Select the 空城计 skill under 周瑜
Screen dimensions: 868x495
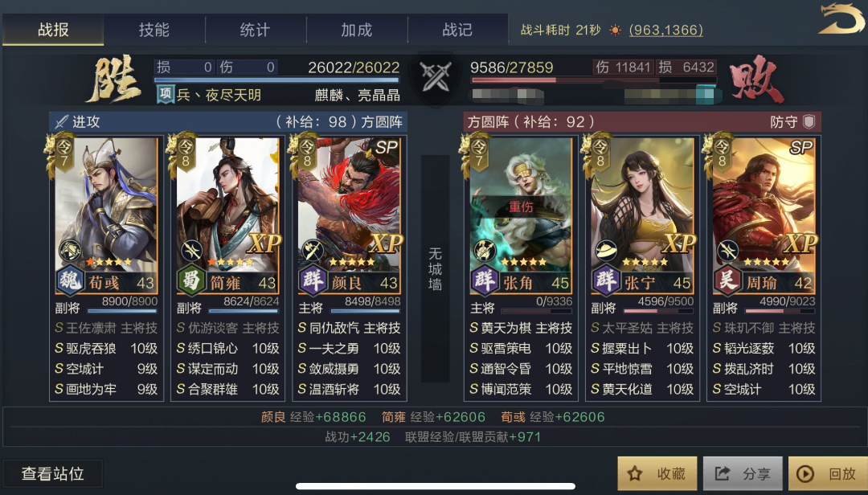764,389
